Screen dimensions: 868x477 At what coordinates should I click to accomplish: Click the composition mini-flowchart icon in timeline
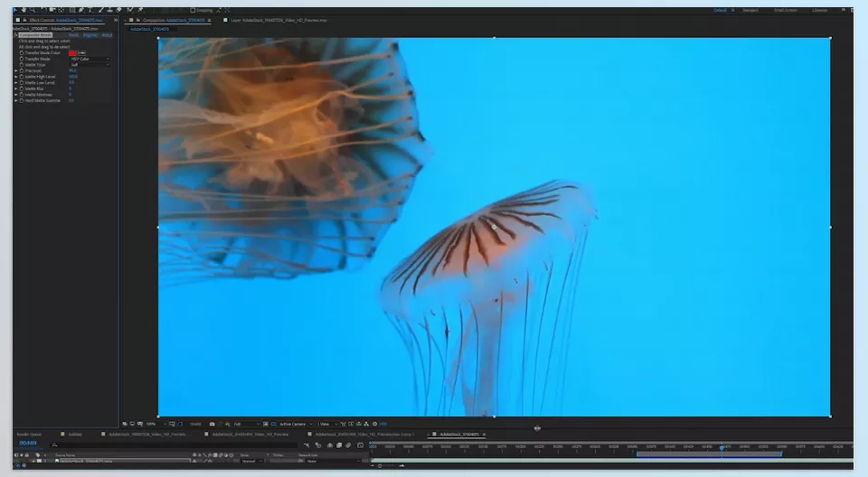pyautogui.click(x=307, y=445)
